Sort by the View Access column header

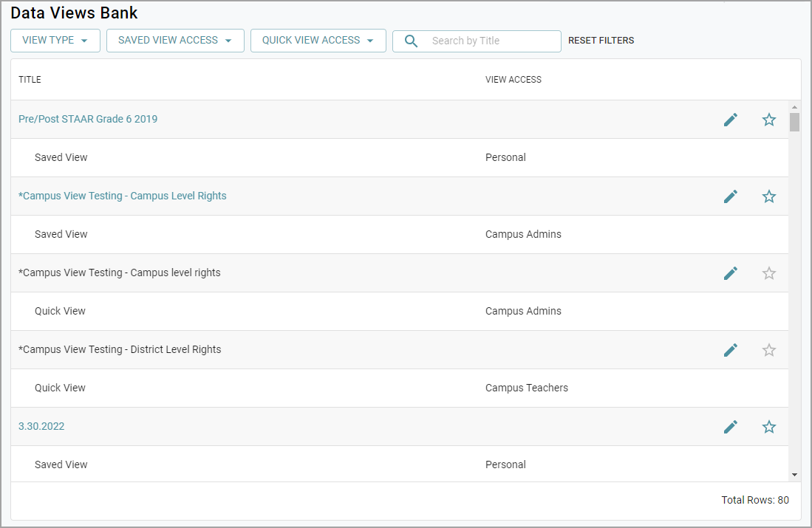coord(514,79)
